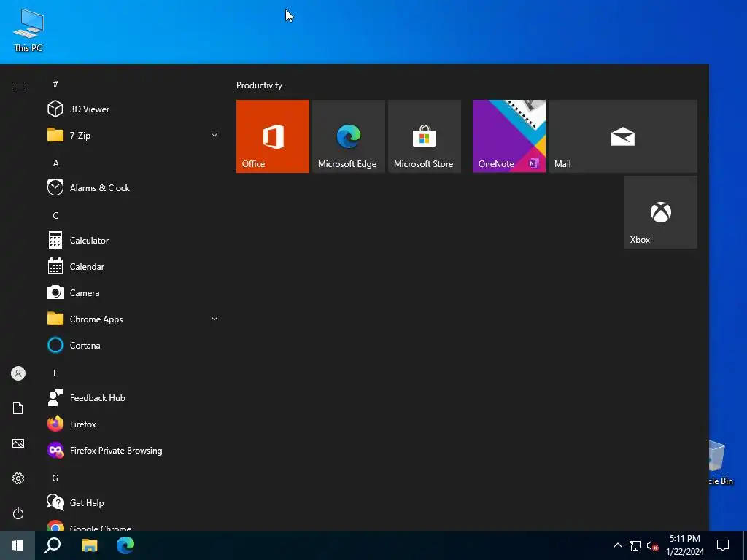Click the Office tile
The image size is (747, 560).
tap(273, 136)
